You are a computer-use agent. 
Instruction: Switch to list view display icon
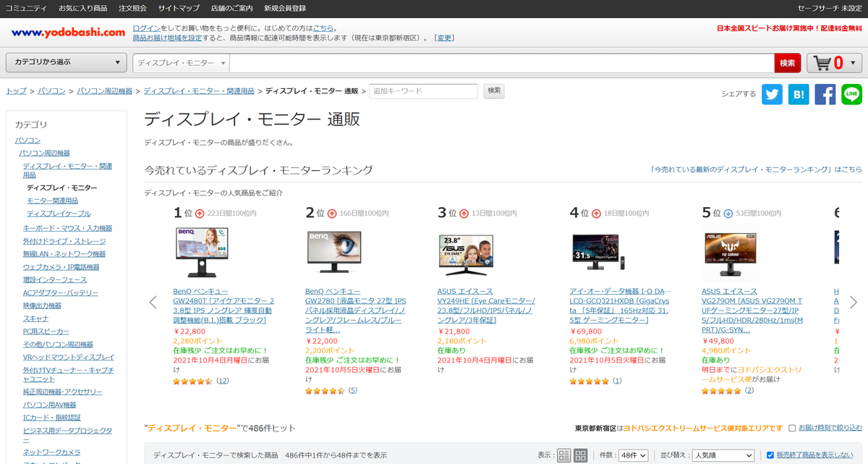pyautogui.click(x=564, y=455)
